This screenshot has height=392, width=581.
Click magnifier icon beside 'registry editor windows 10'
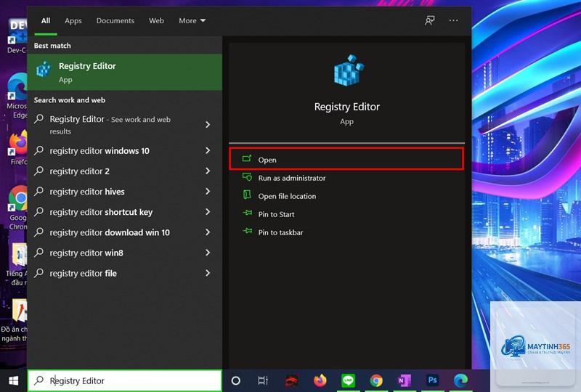[39, 150]
